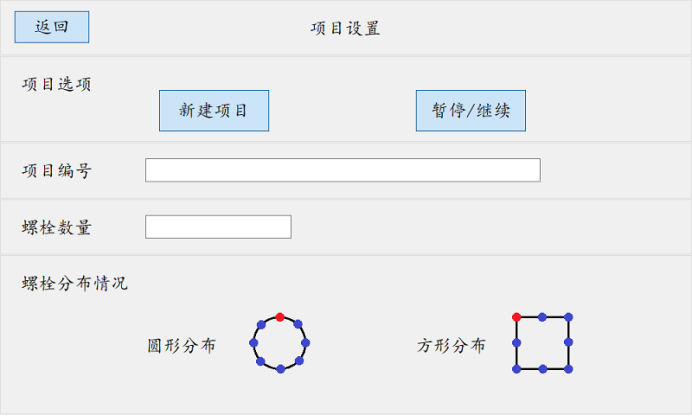692x416 pixels.
Task: Click the red corner bolt on the square diagram
Action: click(x=516, y=317)
